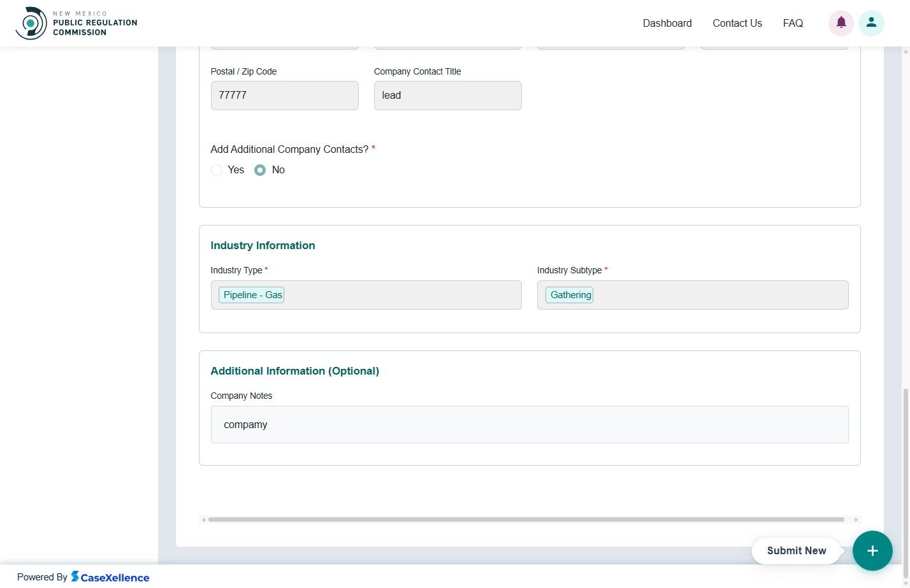Go to Dashboard in top navigation
This screenshot has width=910, height=588.
(x=667, y=23)
